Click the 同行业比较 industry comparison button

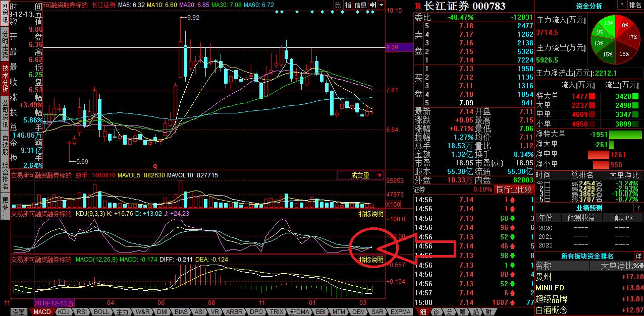point(514,189)
